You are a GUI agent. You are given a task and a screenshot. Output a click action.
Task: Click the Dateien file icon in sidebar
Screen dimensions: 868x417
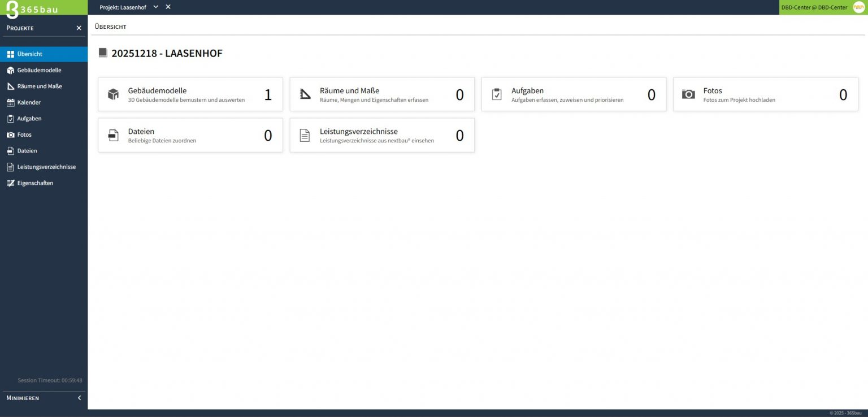point(10,151)
